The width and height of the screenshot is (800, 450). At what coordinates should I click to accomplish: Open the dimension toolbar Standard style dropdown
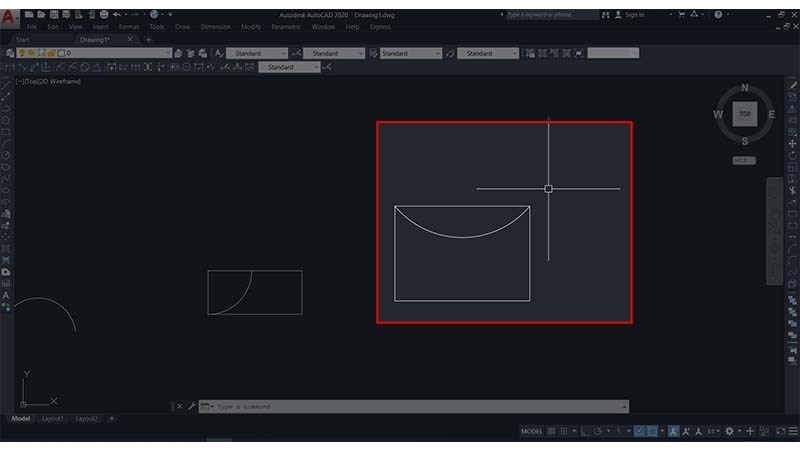315,67
